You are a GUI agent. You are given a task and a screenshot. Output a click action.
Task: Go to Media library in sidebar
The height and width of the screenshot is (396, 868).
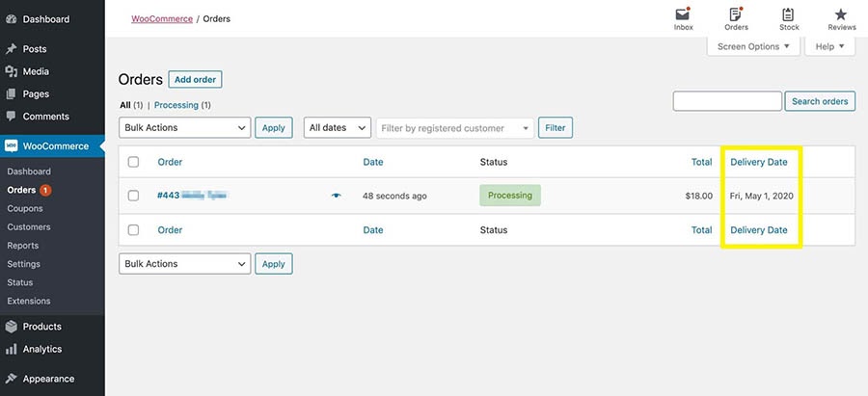point(36,71)
